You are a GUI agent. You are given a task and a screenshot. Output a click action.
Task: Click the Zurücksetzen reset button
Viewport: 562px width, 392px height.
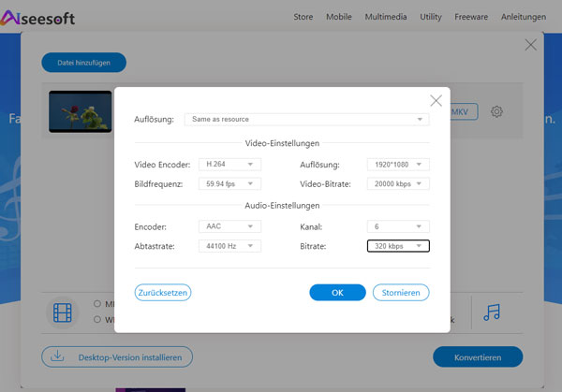[163, 293]
